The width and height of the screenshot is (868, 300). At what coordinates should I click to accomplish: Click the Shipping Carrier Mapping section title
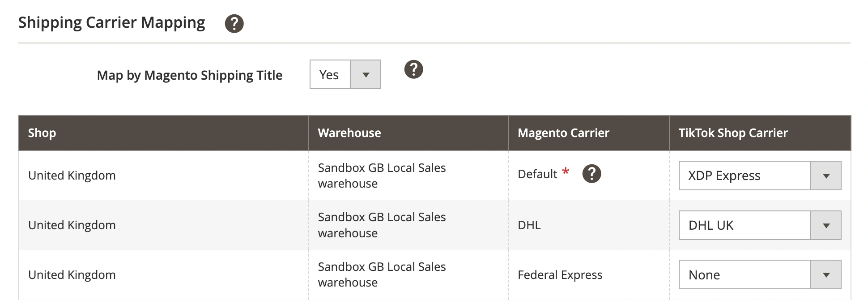click(x=111, y=22)
